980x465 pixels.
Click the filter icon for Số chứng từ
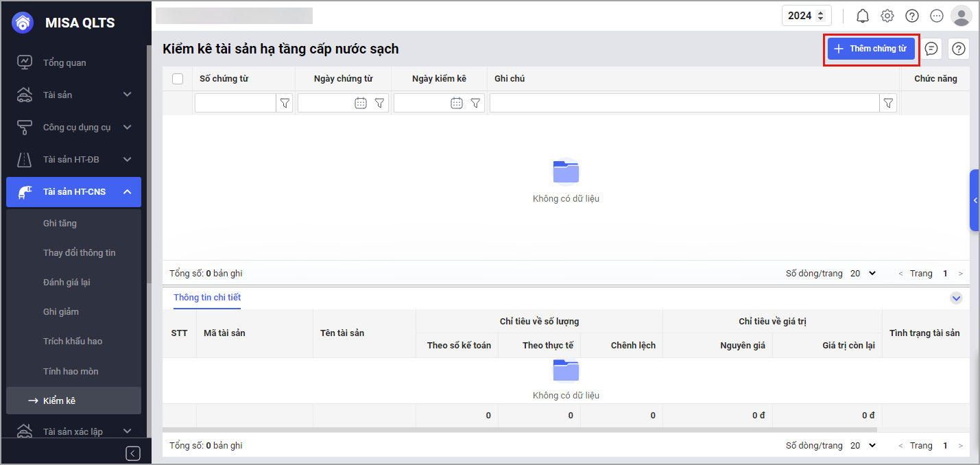(x=285, y=103)
